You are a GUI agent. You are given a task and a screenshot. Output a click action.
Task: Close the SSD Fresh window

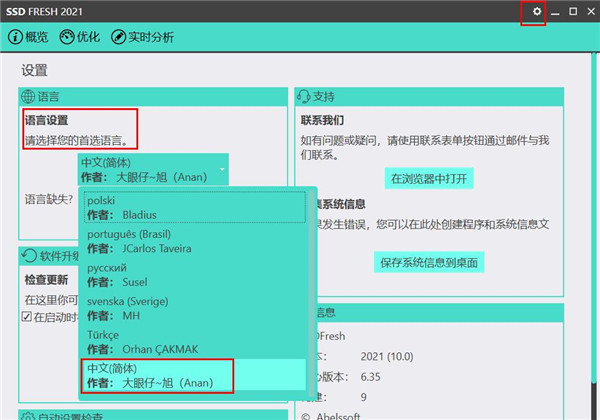[x=590, y=12]
